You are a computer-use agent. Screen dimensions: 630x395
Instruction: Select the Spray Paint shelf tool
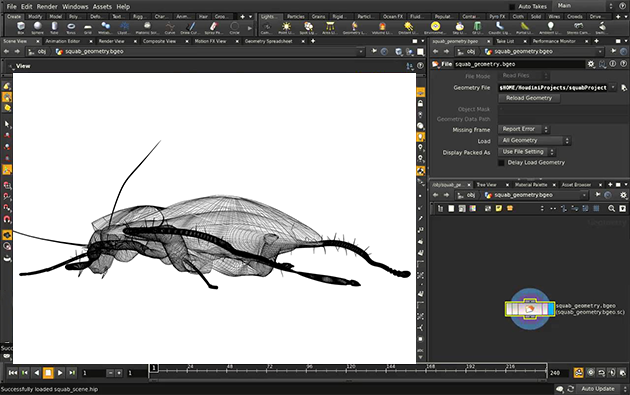tap(213, 28)
